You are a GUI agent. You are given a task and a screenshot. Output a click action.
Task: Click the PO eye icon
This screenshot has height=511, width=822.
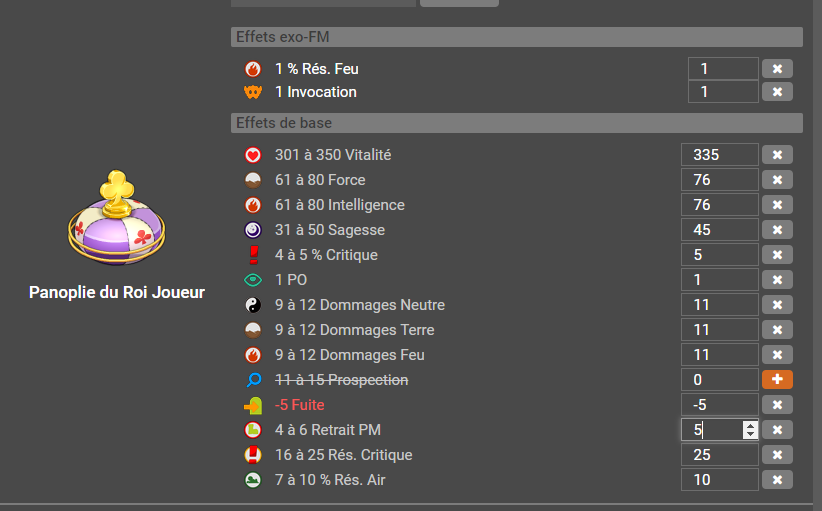tap(253, 280)
